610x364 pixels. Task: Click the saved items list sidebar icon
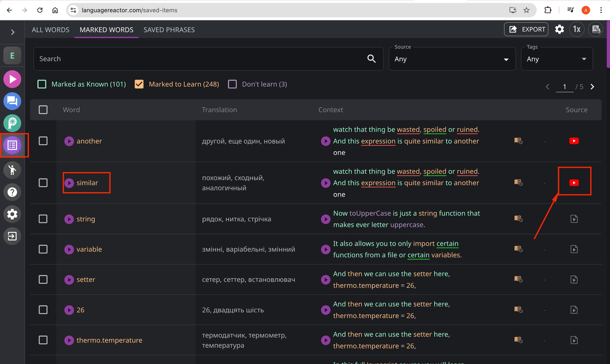point(12,145)
